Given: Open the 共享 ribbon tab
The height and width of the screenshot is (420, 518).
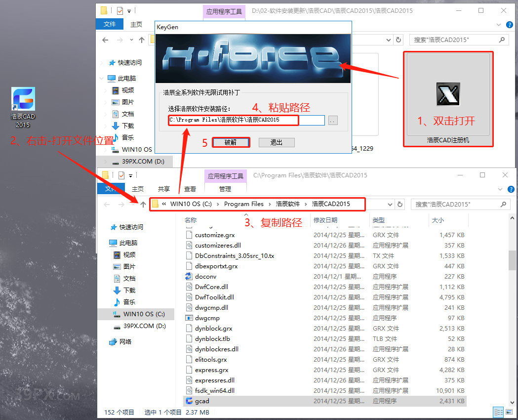Looking at the screenshot, I should 163,189.
